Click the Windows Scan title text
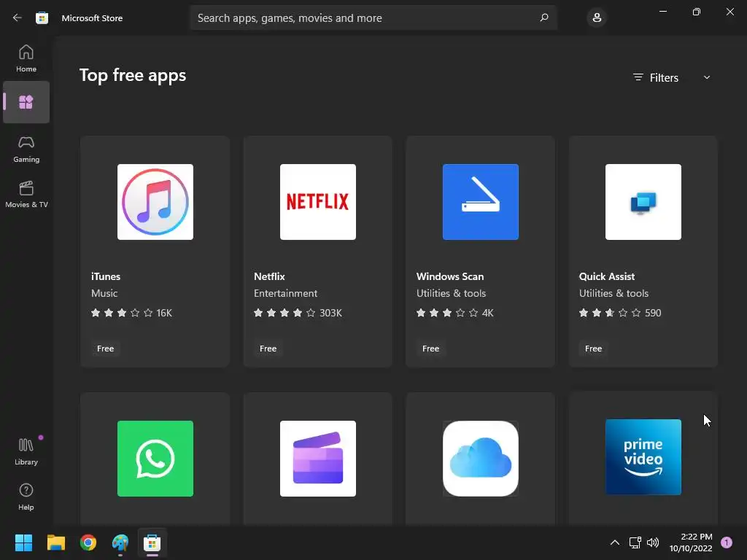This screenshot has width=747, height=560. (x=449, y=276)
